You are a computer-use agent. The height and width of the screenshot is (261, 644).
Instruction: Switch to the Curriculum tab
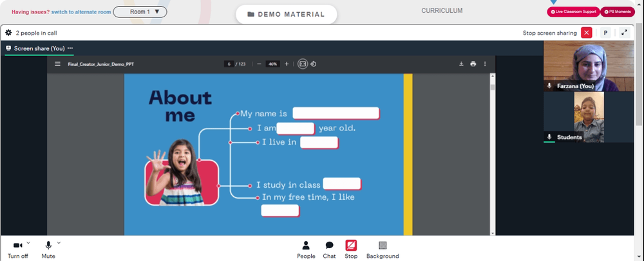click(x=442, y=11)
